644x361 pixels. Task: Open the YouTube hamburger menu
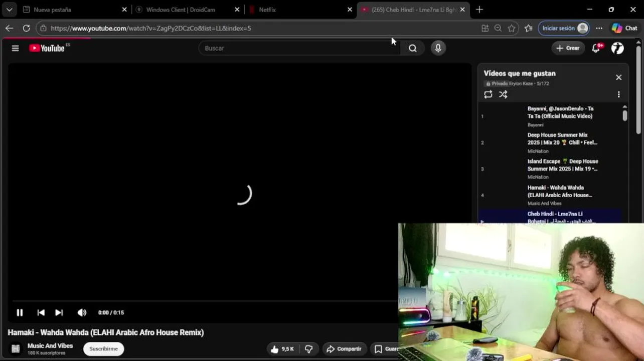[x=15, y=48]
